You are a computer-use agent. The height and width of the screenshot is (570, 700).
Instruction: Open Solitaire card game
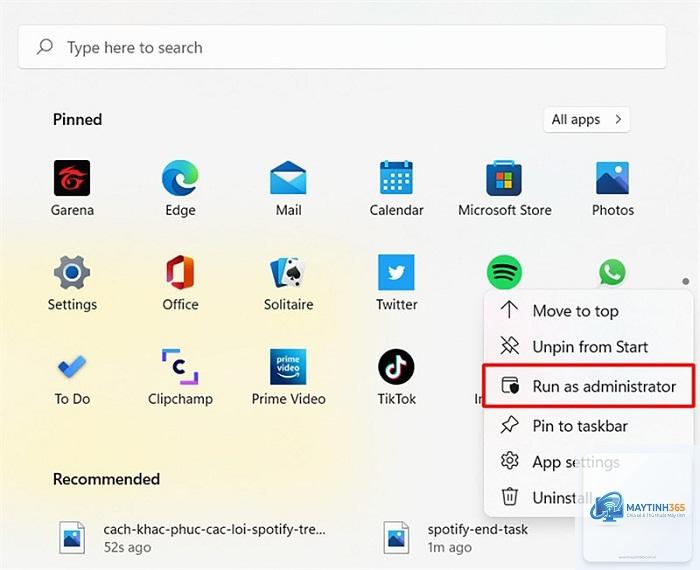(288, 283)
